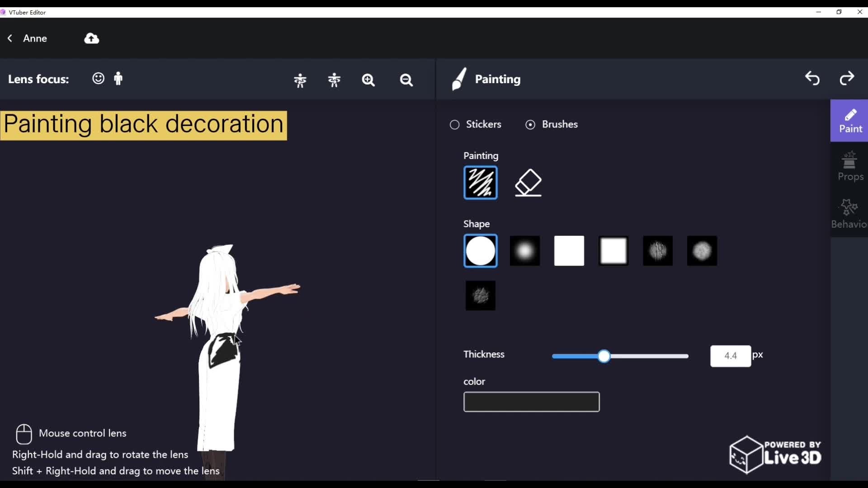Click the zoom in magnifier icon

tap(368, 80)
